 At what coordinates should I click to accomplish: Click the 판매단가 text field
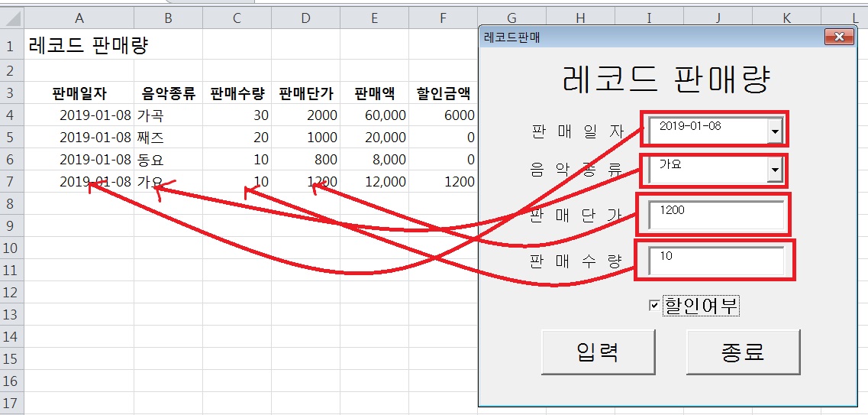[x=716, y=216]
